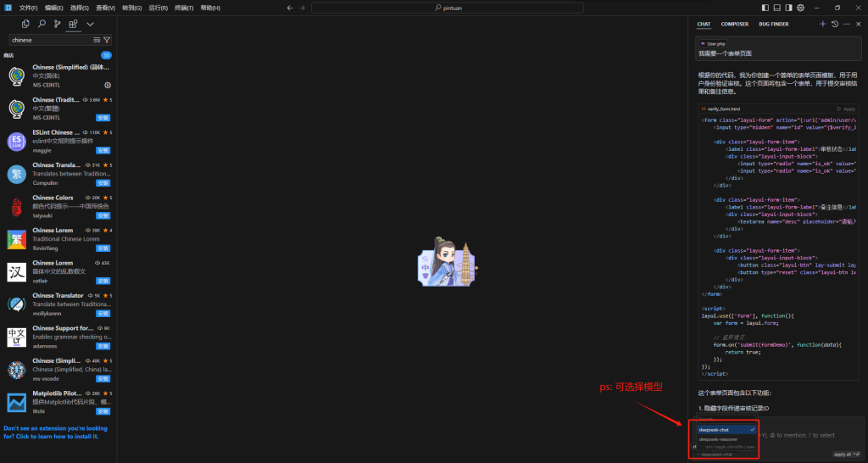Open the extensions filter funnel icon
The height and width of the screenshot is (463, 868).
107,40
